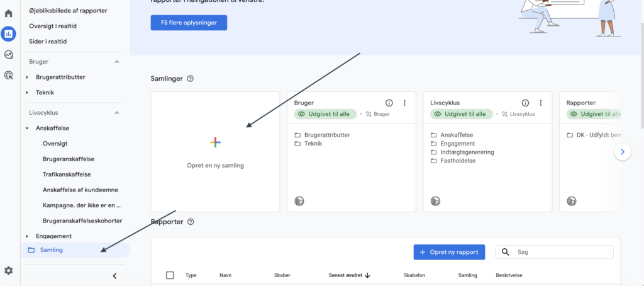Open the Advertising icon in left rail
This screenshot has width=644, height=286.
pyautogui.click(x=9, y=75)
